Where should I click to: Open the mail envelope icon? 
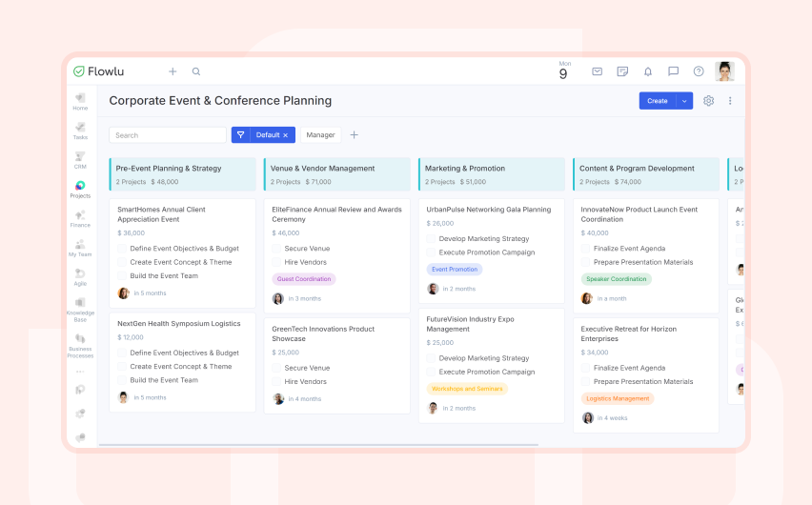pos(598,71)
